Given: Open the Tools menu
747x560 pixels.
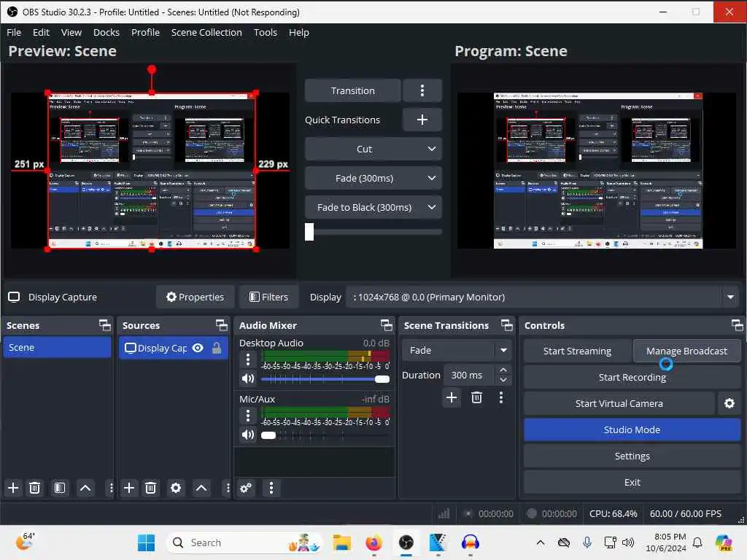Looking at the screenshot, I should coord(265,32).
